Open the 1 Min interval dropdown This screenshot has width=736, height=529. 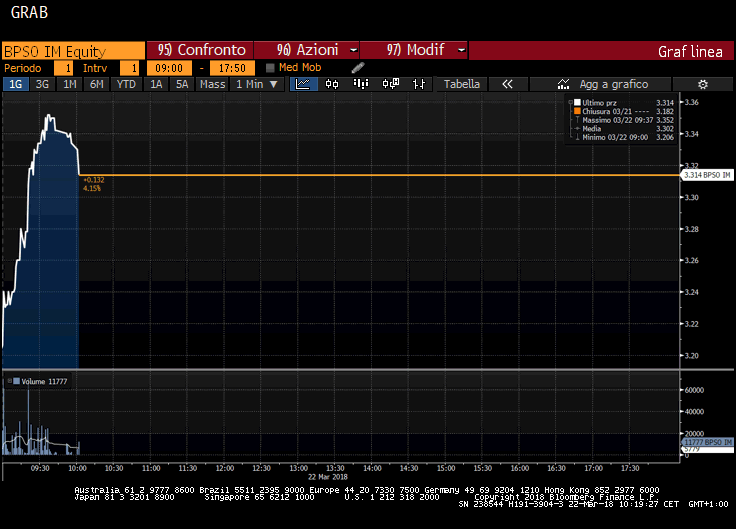point(257,85)
